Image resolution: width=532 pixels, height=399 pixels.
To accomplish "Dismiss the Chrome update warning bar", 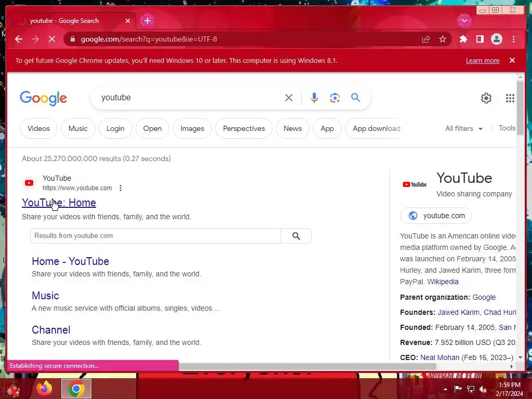I will coord(512,60).
